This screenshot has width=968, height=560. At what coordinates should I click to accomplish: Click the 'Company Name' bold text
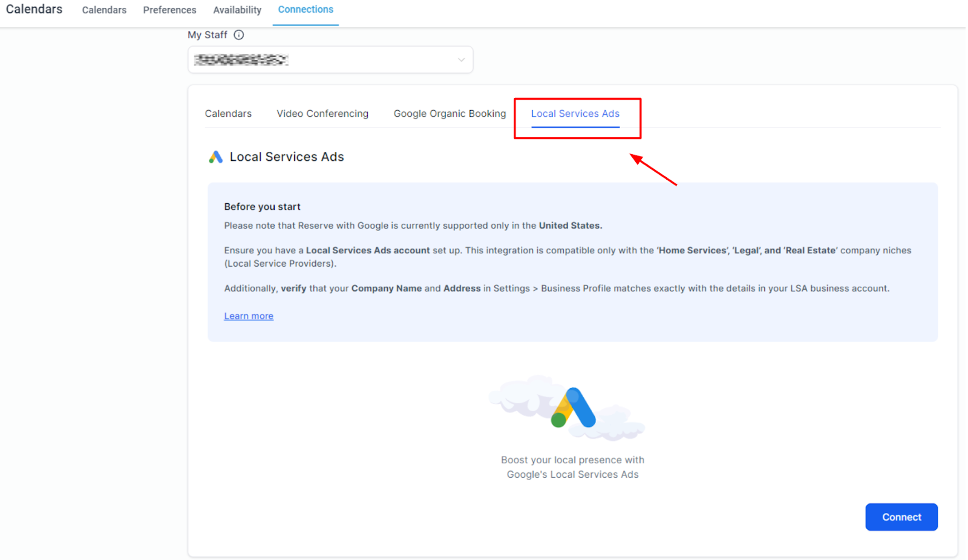[387, 288]
